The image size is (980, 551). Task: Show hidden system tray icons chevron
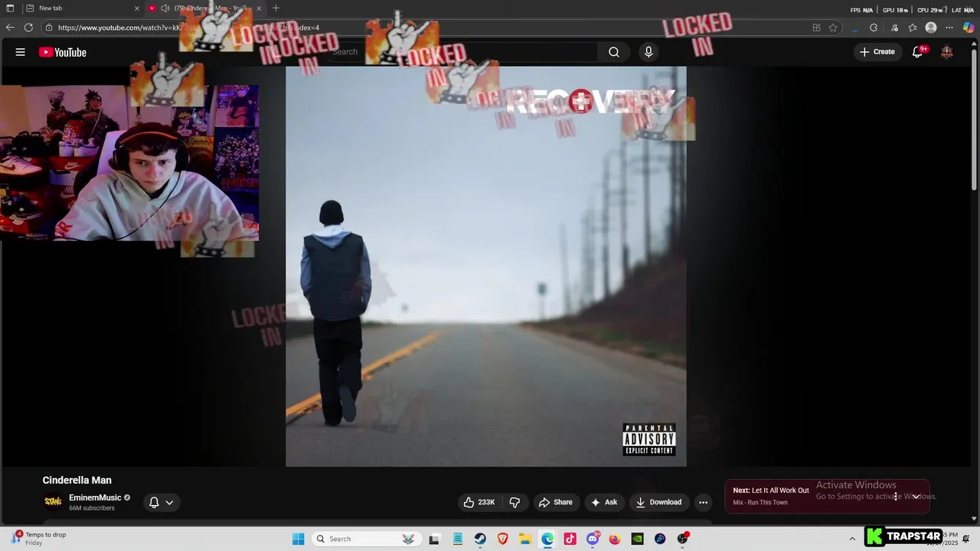pyautogui.click(x=852, y=539)
